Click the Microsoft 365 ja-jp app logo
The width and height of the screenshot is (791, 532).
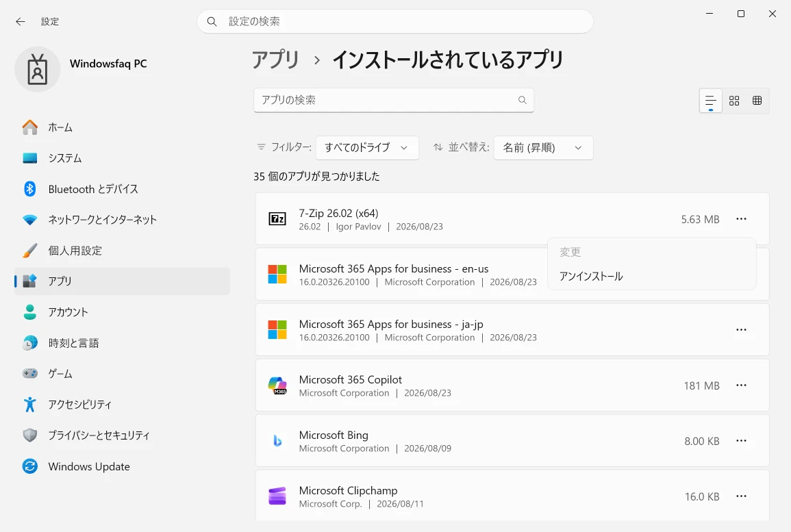pos(277,330)
